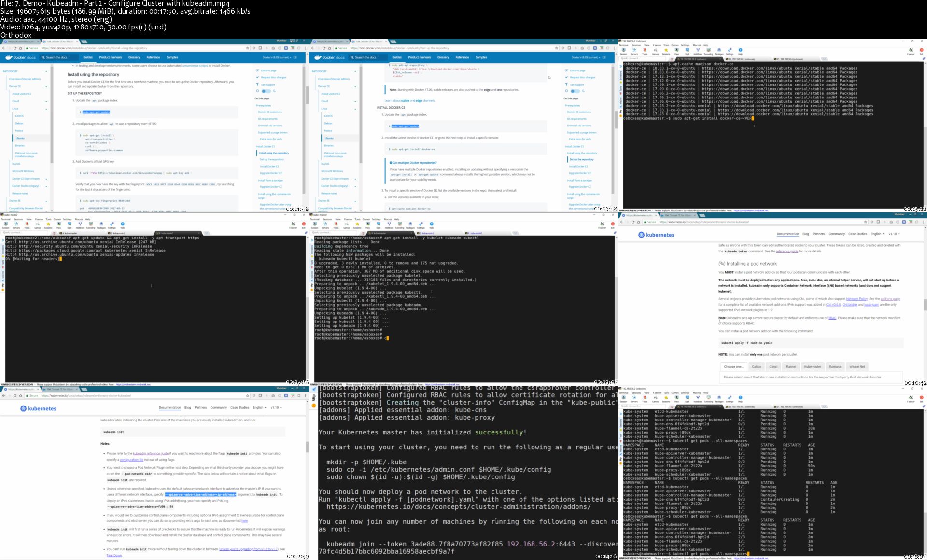Click X server icon in the 00:05:22 frame
The height and width of the screenshot is (560, 927).
911,51
